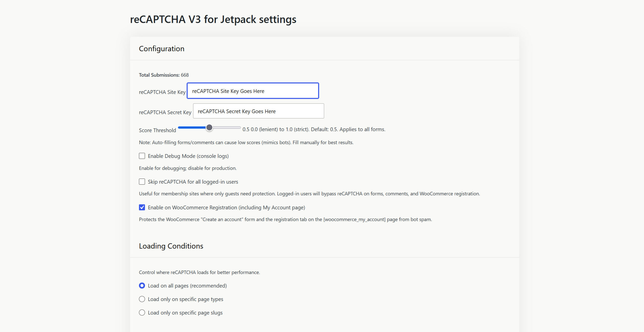The height and width of the screenshot is (332, 644).
Task: Click the reCAPTCHA V3 for Jetpack settings title
Action: (213, 19)
